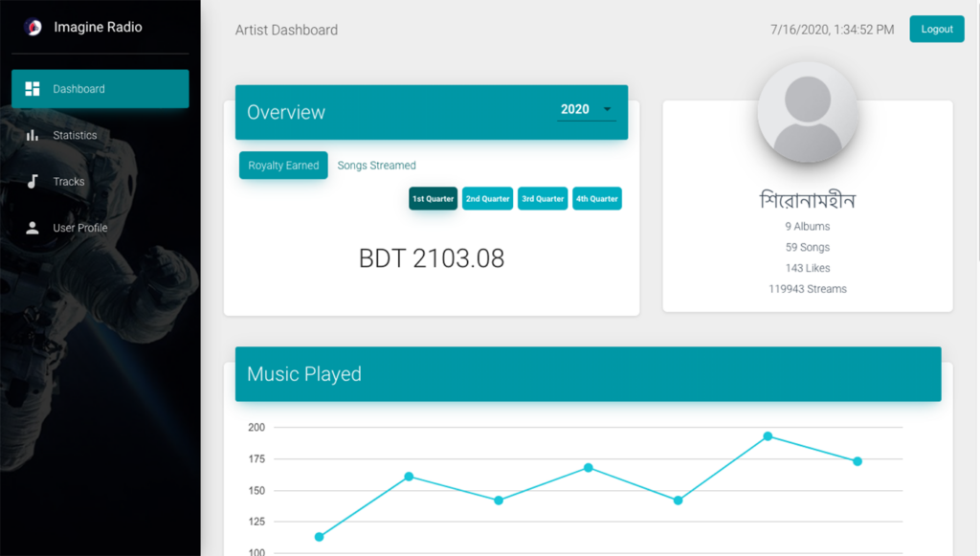Go to Tracks in the sidebar

pos(69,182)
